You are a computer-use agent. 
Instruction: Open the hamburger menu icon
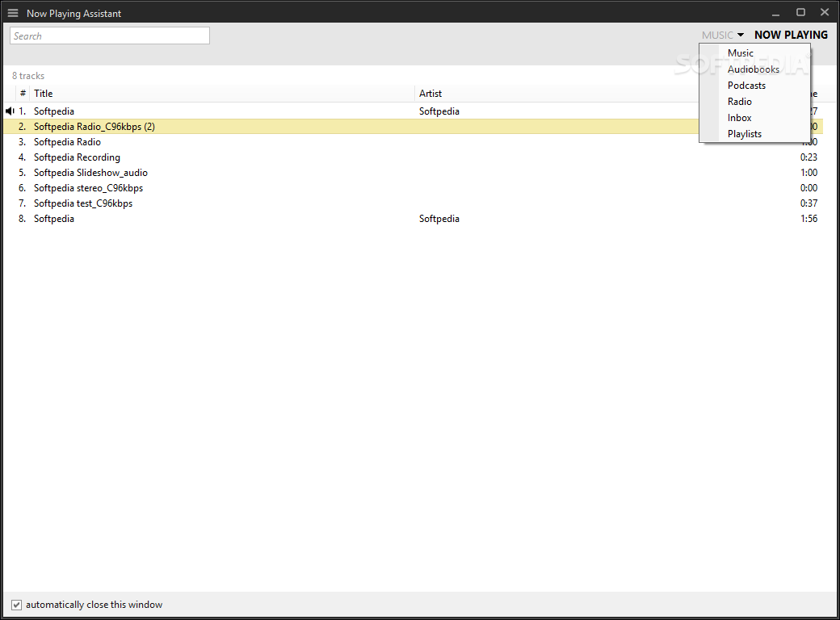tap(13, 14)
